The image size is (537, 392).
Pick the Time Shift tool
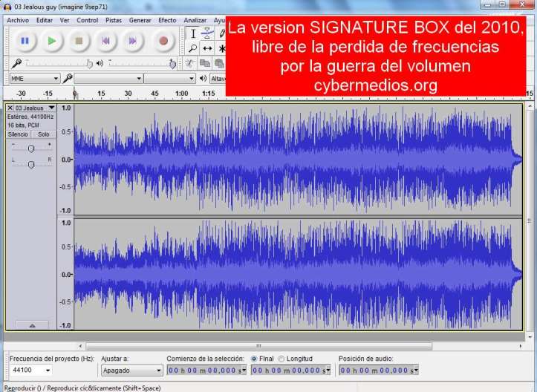tap(208, 48)
